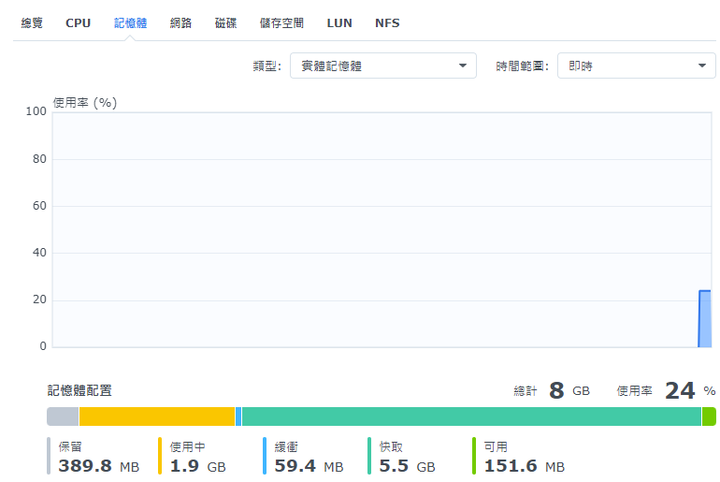Viewport: 720px width, 482px height.
Task: Open the CPU tab
Action: [x=78, y=23]
